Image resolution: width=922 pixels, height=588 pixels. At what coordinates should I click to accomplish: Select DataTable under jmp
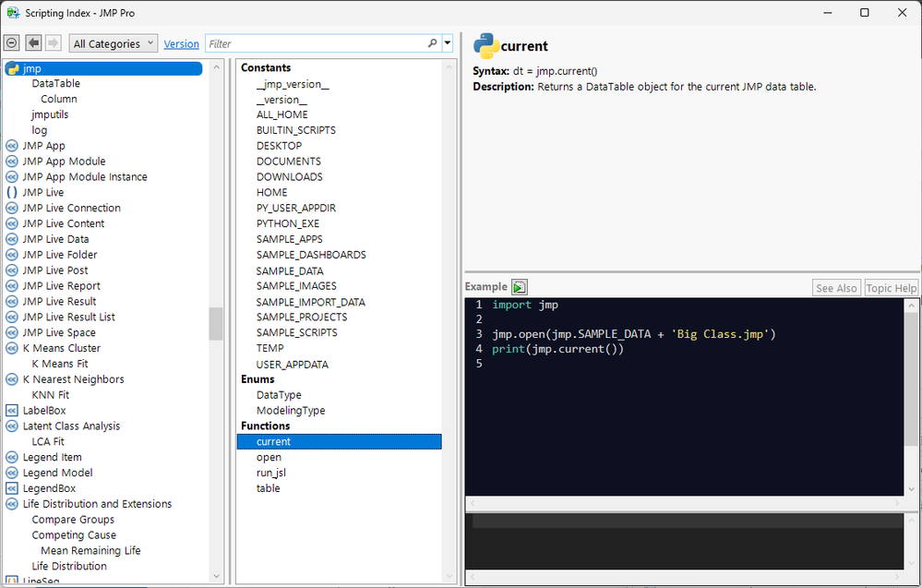click(55, 84)
